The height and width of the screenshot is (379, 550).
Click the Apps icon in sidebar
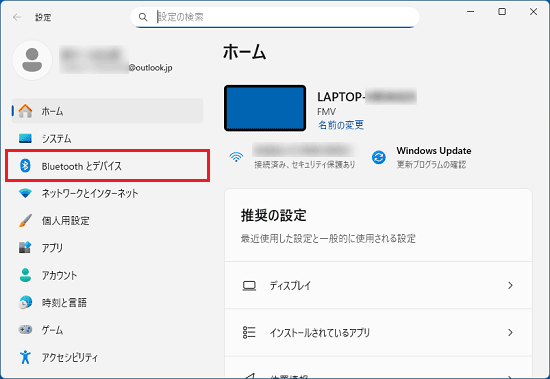pos(25,247)
